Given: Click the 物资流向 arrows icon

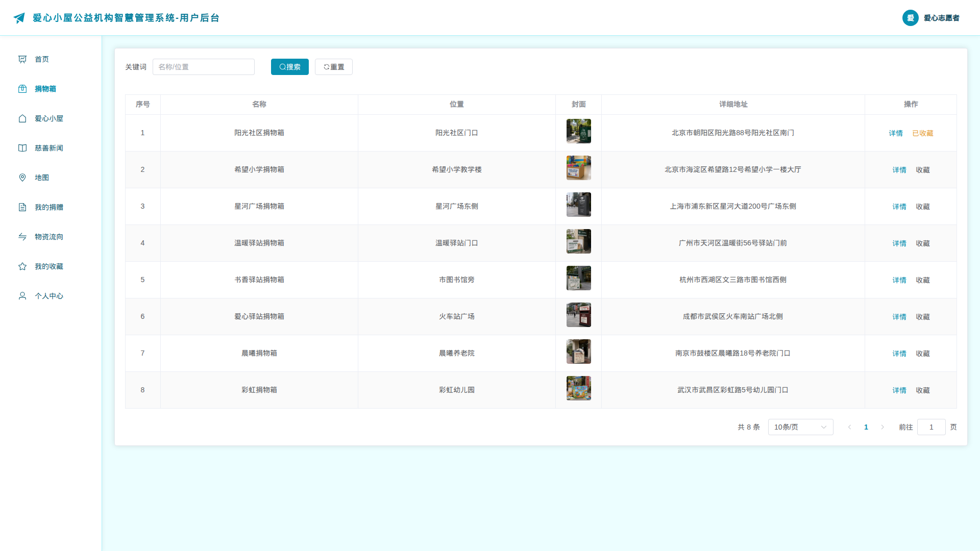Looking at the screenshot, I should tap(22, 237).
